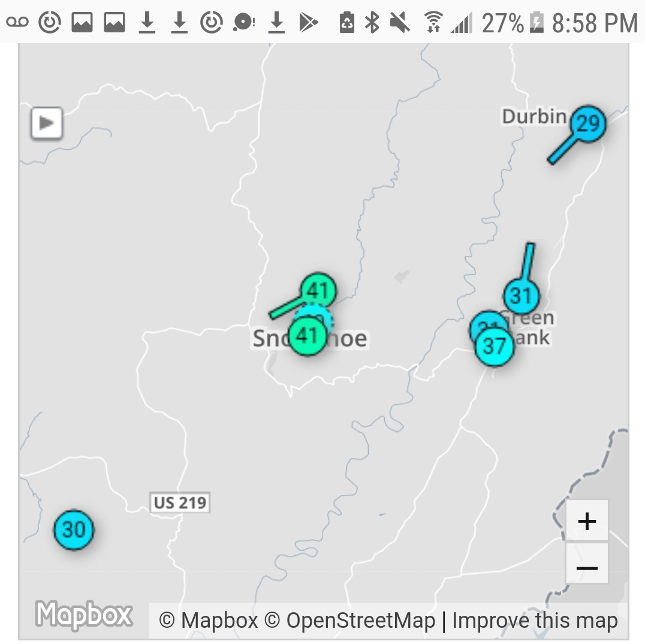Viewport: 645px width, 644px height.
Task: Tap the lower green 41 marker at Snowshoe
Action: click(307, 336)
